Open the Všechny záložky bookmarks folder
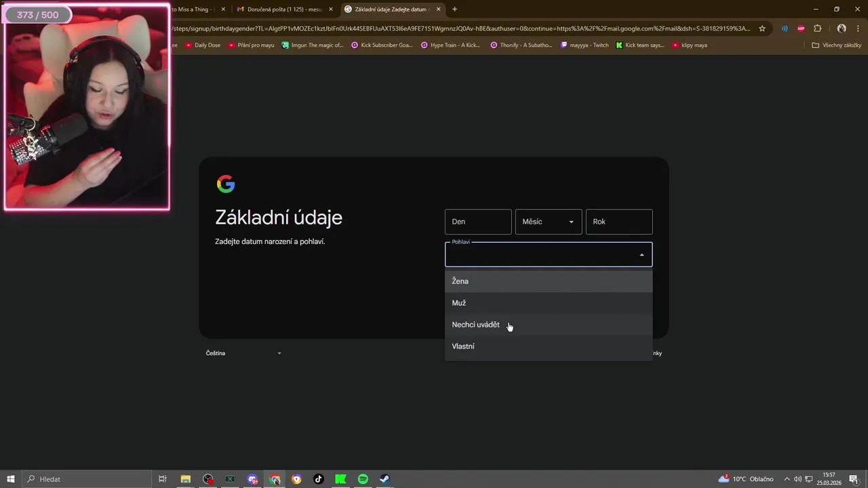This screenshot has height=488, width=868. [836, 45]
